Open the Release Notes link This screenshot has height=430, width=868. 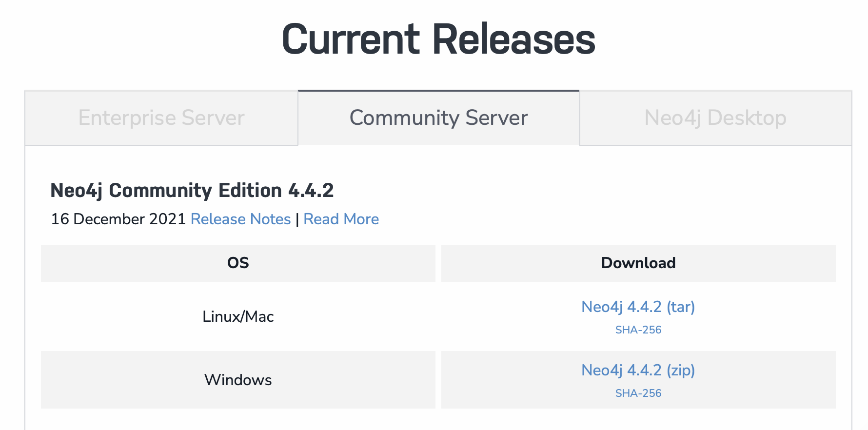240,219
